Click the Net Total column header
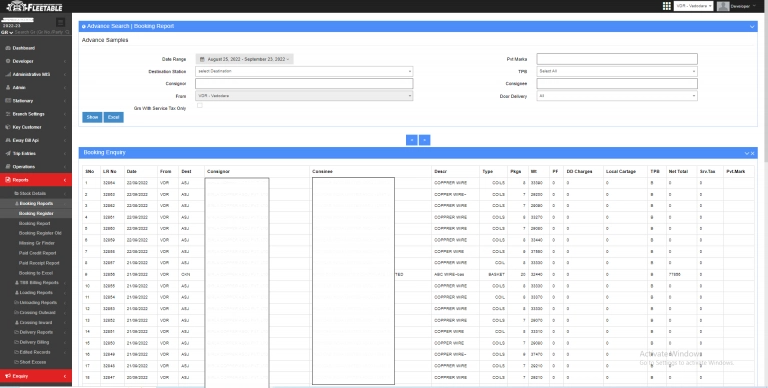 click(678, 171)
